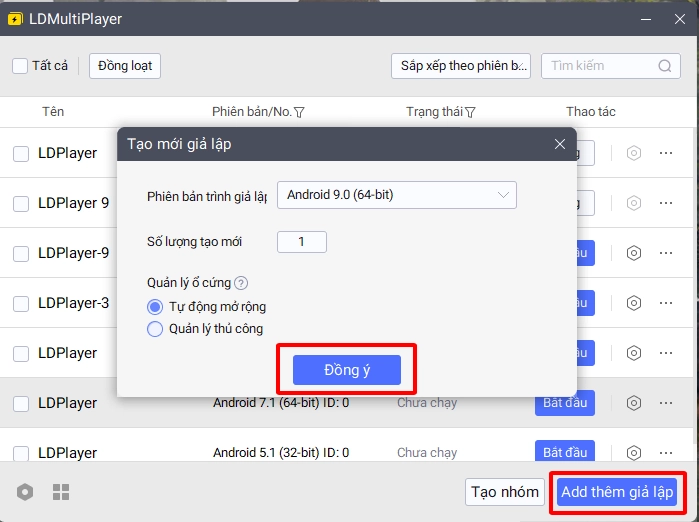Open the Android 9.0 (64-bit) version dropdown

(x=396, y=195)
